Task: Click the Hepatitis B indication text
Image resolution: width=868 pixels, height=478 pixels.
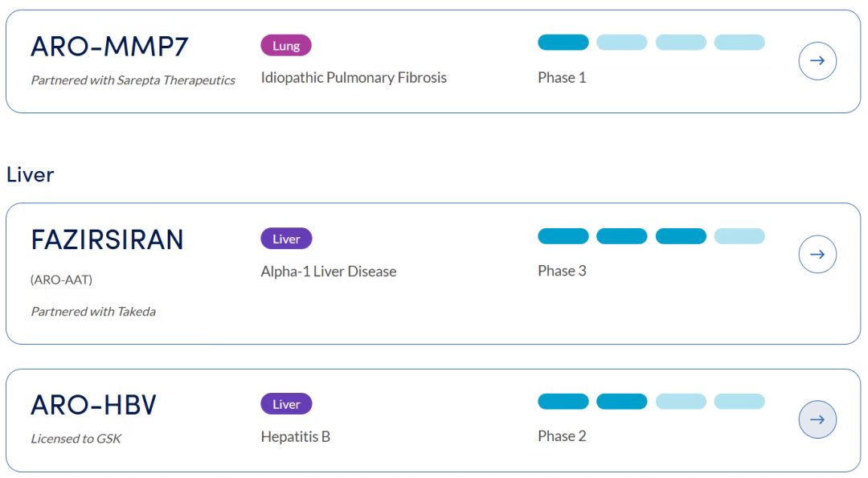Action: tap(296, 436)
